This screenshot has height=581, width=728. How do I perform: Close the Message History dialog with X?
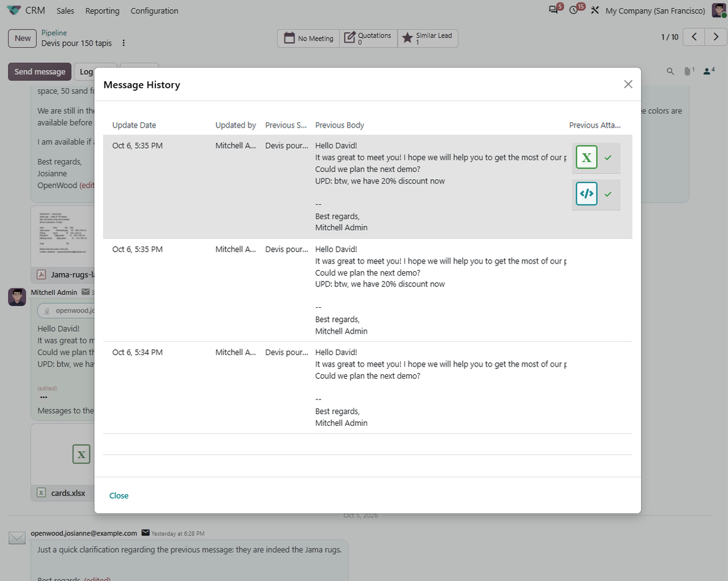click(x=627, y=84)
